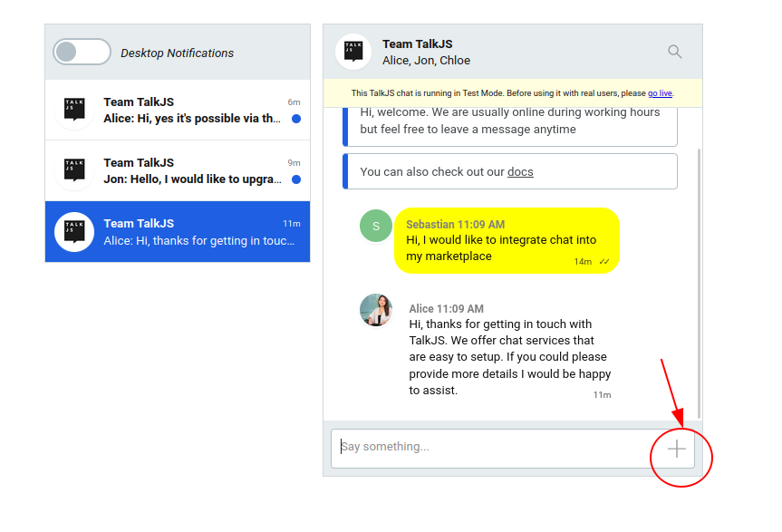
Task: Click the plus attachment icon in message field
Action: [676, 449]
